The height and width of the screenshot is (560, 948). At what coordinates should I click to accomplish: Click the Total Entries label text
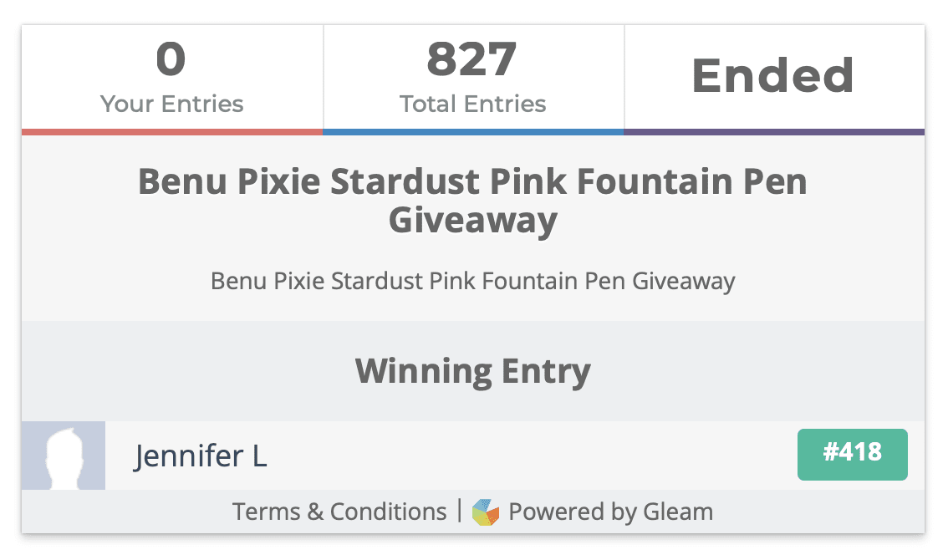pyautogui.click(x=473, y=104)
